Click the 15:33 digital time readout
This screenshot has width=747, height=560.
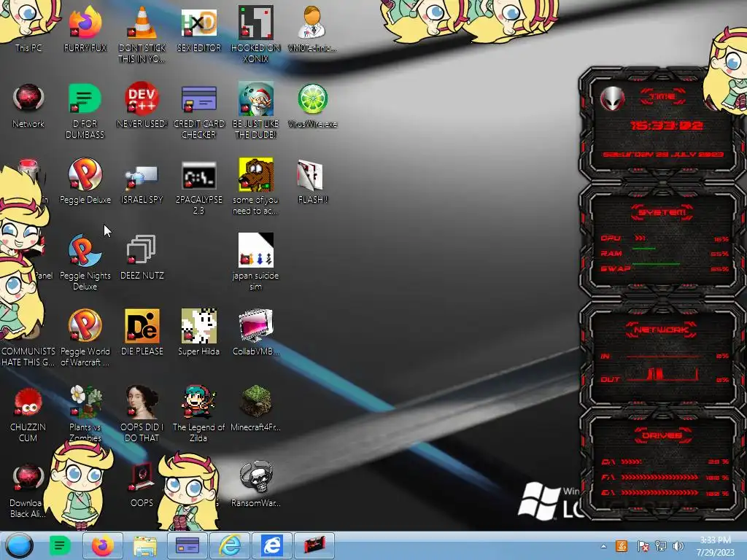click(x=667, y=125)
